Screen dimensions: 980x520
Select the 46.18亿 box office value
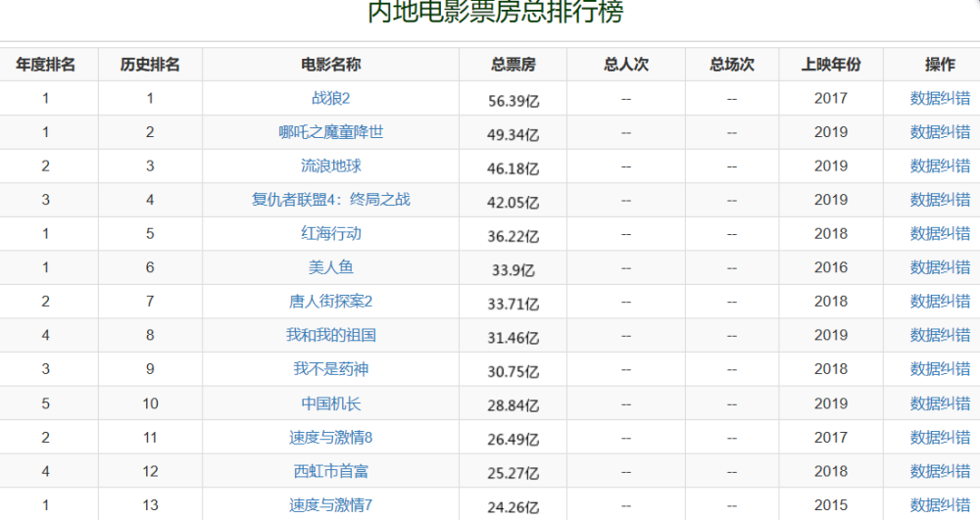(514, 168)
